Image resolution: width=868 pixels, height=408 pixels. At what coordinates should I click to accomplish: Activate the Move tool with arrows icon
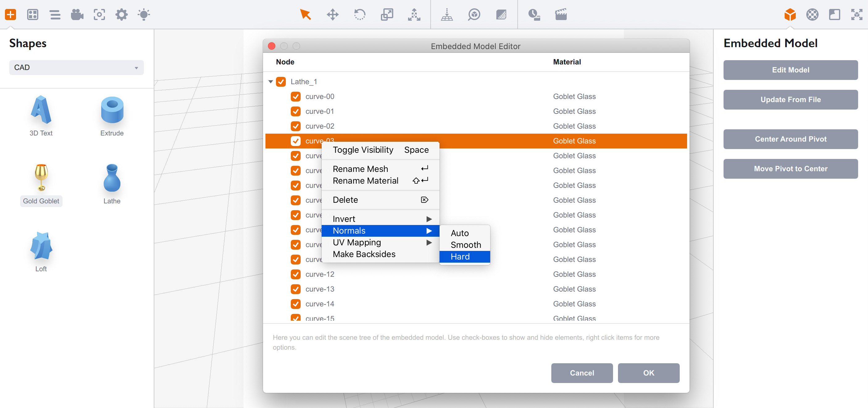(332, 15)
